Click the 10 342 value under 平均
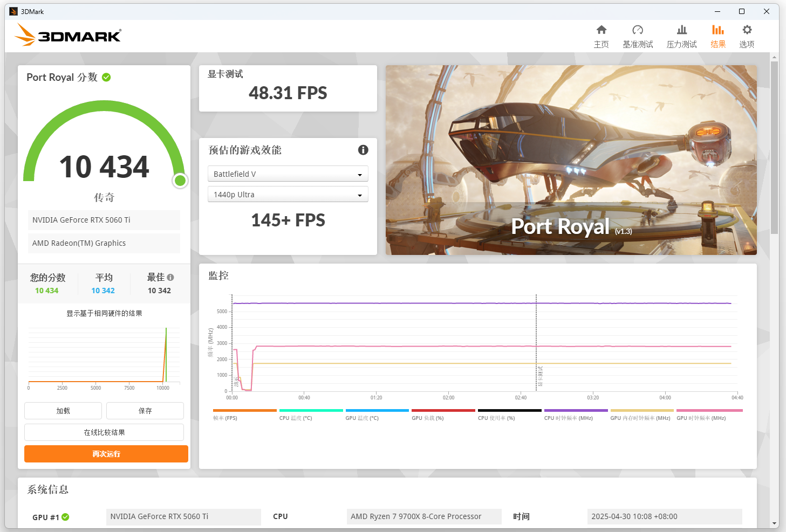 103,291
